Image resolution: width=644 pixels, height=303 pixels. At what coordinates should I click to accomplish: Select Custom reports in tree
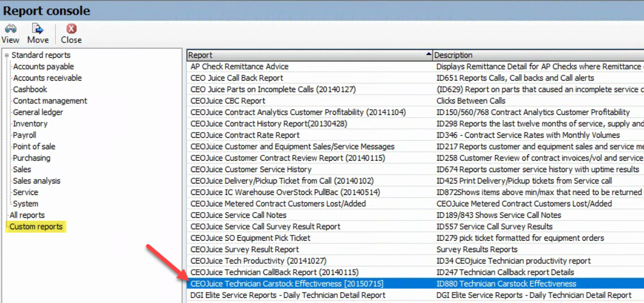coord(36,226)
